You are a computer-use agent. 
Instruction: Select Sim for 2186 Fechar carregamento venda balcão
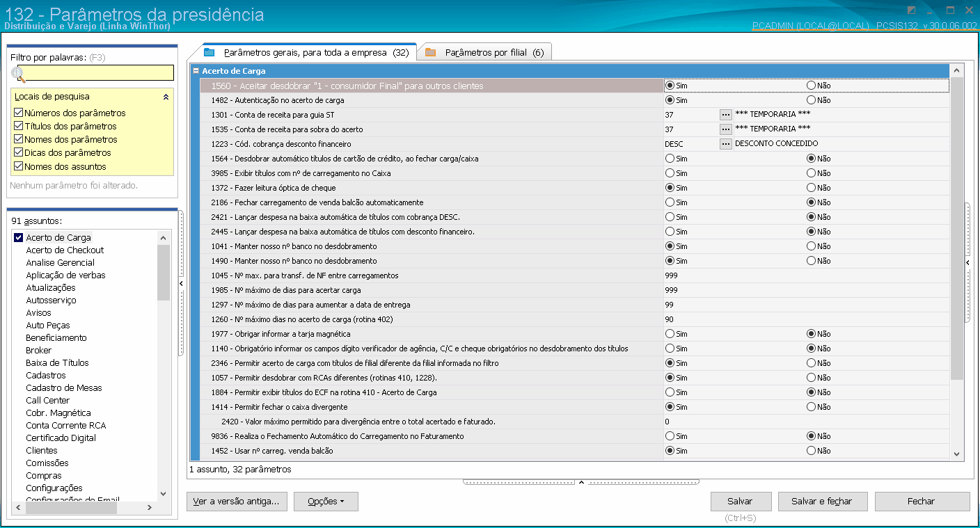(x=670, y=202)
